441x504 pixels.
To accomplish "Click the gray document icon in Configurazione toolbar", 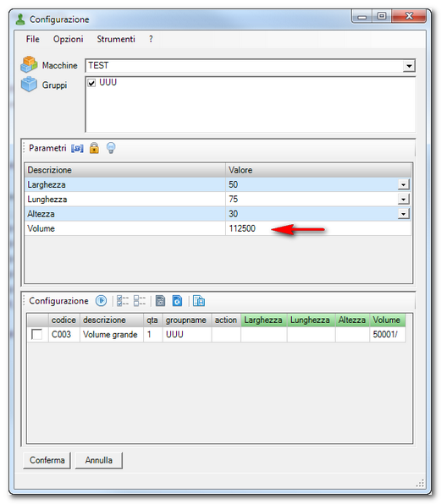I will click(160, 301).
